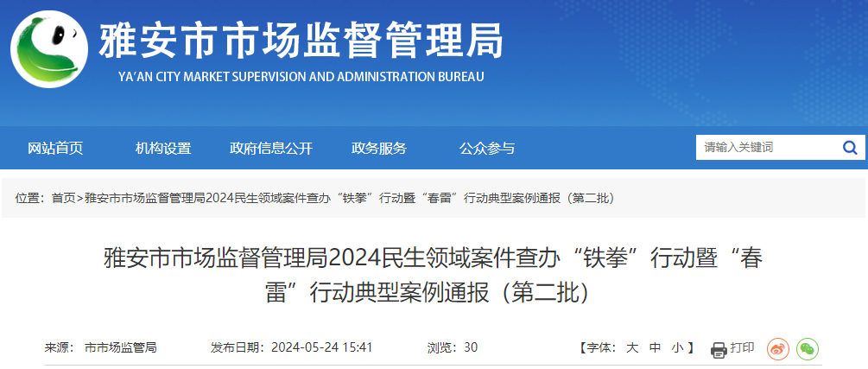Click the 打印 text link

click(x=742, y=348)
